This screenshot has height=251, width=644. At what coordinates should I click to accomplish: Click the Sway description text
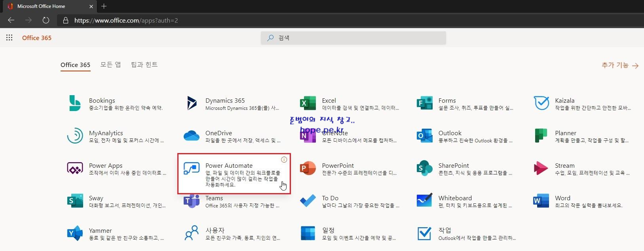(127, 205)
